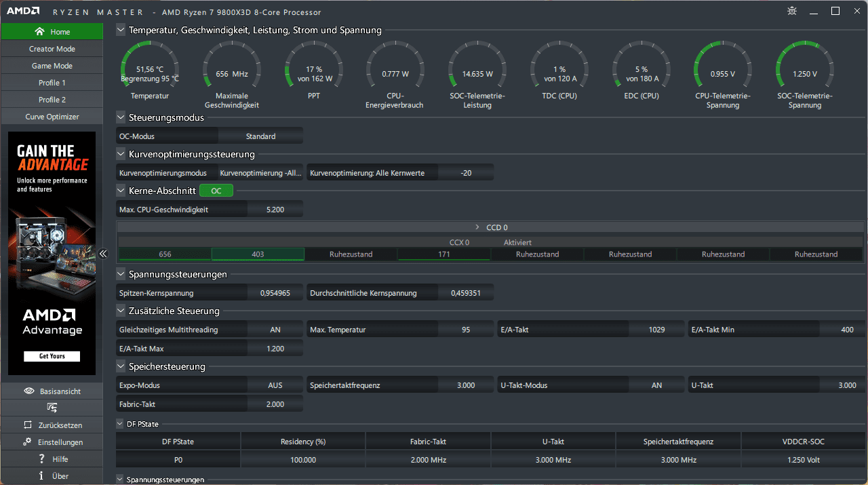This screenshot has height=485, width=868.
Task: Select core showing 656
Action: (165, 254)
